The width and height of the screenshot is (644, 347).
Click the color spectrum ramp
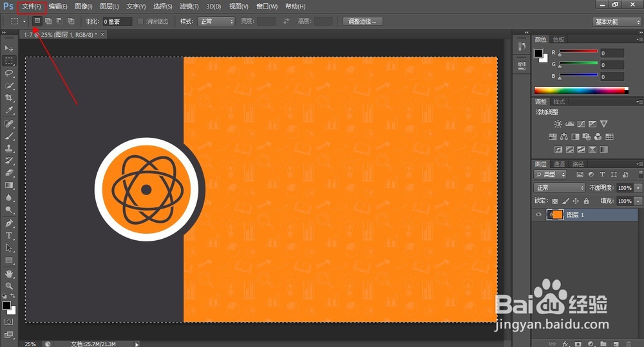tap(581, 90)
